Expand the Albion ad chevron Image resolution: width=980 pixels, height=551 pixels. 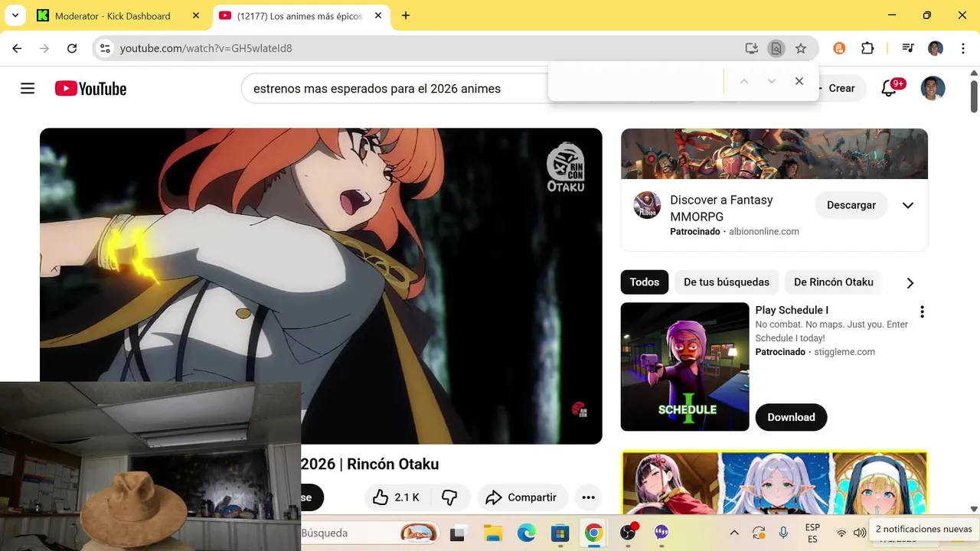coord(908,205)
